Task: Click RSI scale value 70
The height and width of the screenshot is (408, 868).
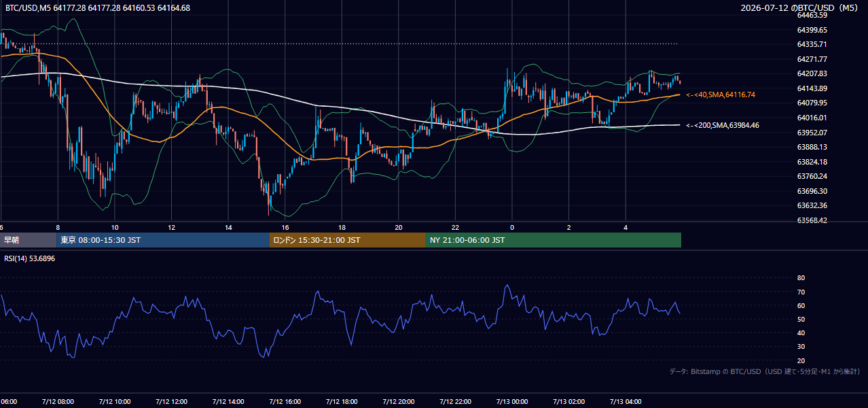Action: [x=801, y=292]
